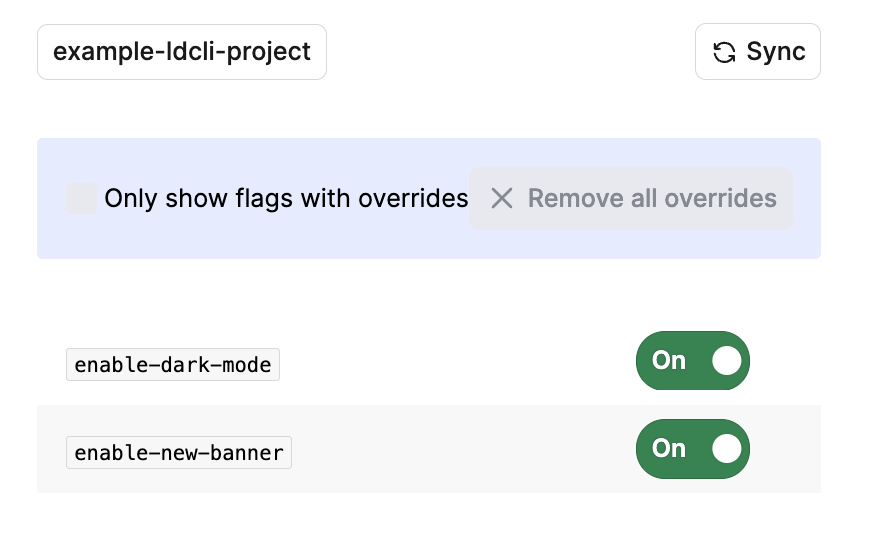Image resolution: width=878 pixels, height=548 pixels.
Task: Click the Remove all overrides button
Action: point(631,198)
